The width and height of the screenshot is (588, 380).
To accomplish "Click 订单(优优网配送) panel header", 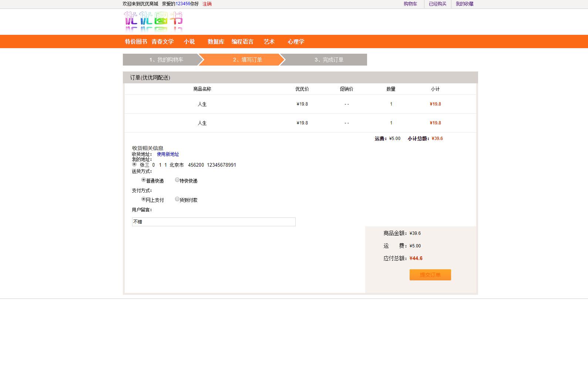I will pos(300,77).
